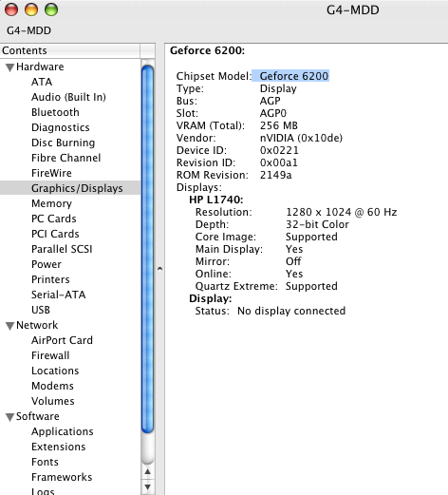Collapse the Hardware section triangle

coord(9,67)
